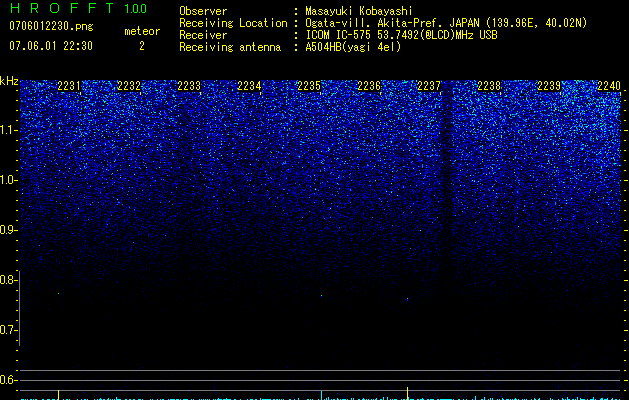Click the 0.6 kHz axis label
Viewport: 629px width, 400px height.
coord(9,380)
